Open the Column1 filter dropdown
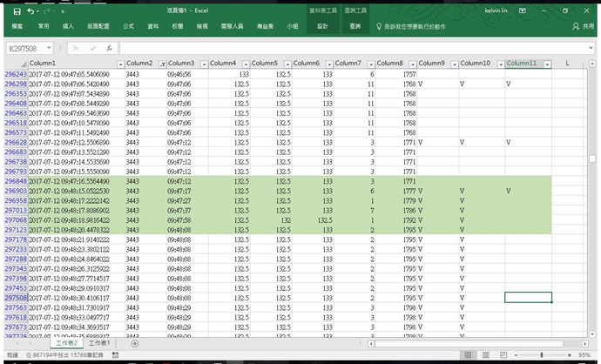The height and width of the screenshot is (364, 601). pos(119,64)
